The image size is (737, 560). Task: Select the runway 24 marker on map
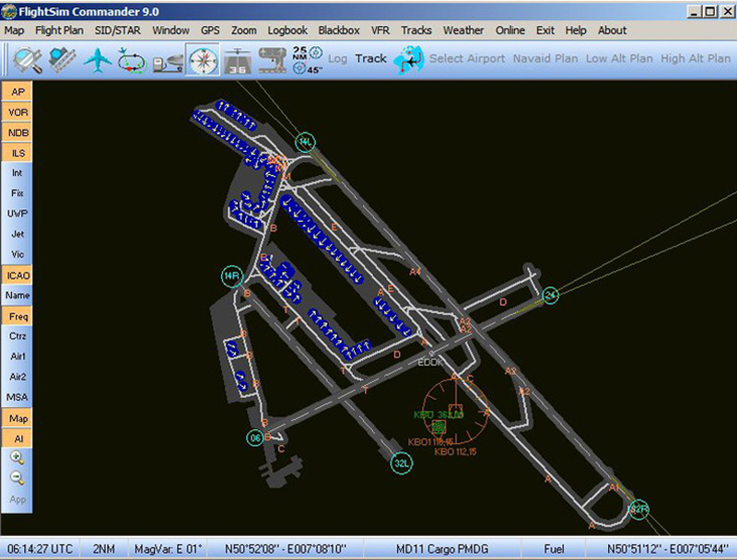(550, 296)
